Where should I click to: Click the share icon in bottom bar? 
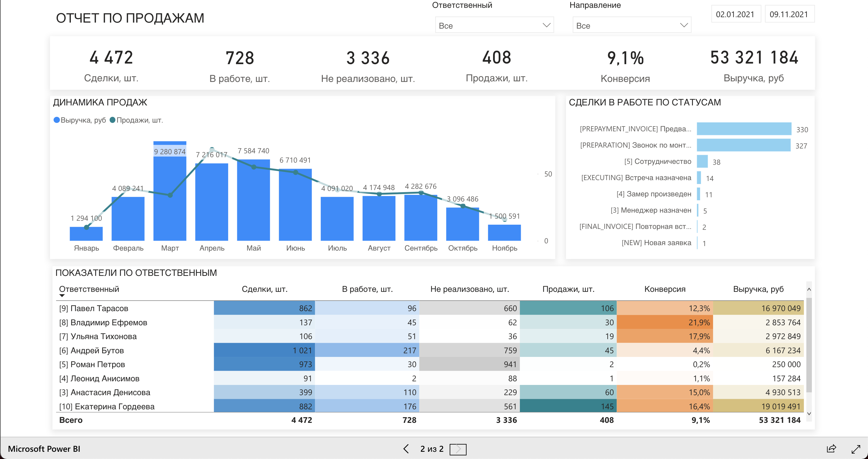tap(831, 448)
